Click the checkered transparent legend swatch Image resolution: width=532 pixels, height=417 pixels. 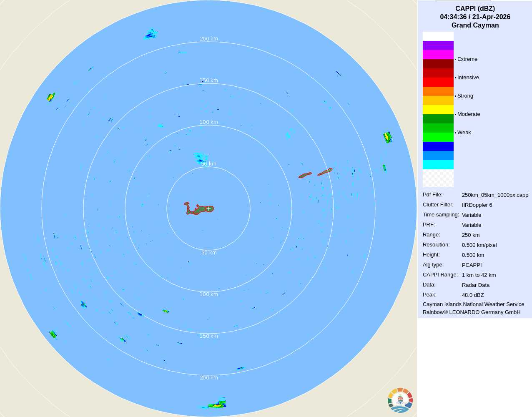pos(438,178)
